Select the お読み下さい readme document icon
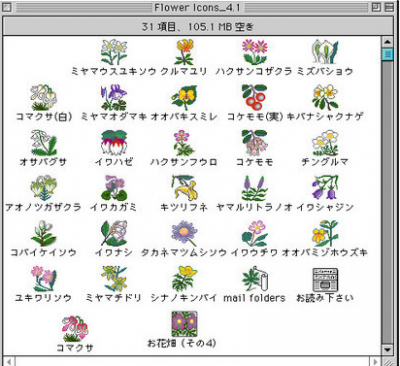The height and width of the screenshot is (366, 400). 325,279
